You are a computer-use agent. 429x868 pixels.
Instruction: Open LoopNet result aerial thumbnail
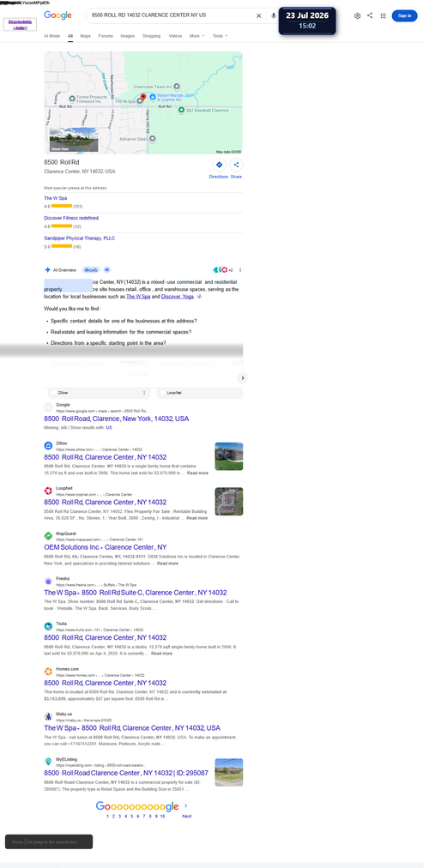tap(228, 502)
